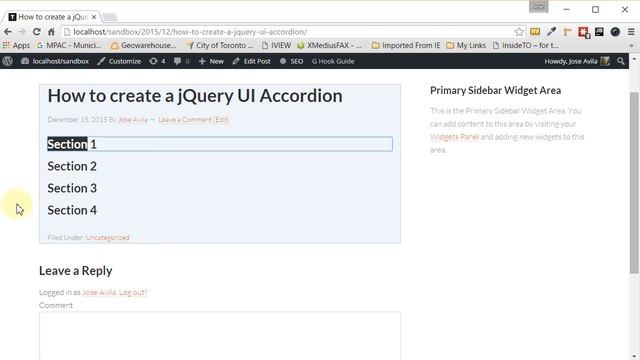Open the InsideTO bookmark
The width and height of the screenshot is (640, 360).
coord(525,45)
